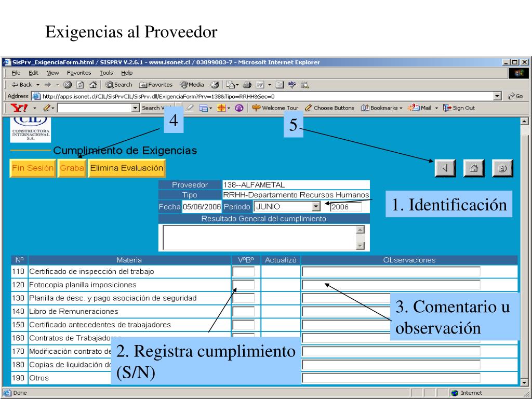Expand the address bar URL dropdown

497,96
